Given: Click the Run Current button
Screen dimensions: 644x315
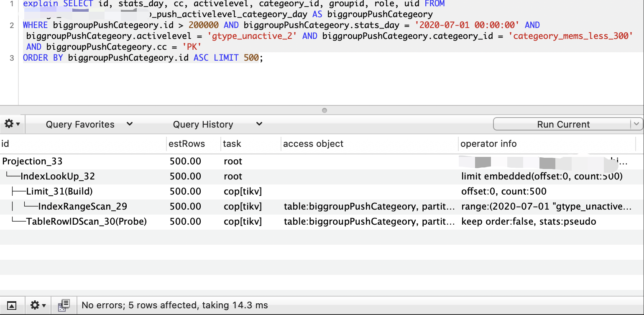Looking at the screenshot, I should pyautogui.click(x=563, y=124).
